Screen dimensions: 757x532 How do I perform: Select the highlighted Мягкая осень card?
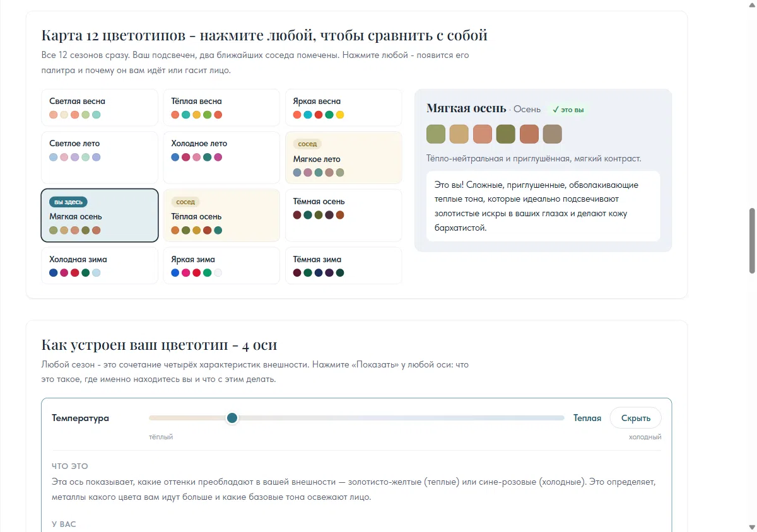99,215
